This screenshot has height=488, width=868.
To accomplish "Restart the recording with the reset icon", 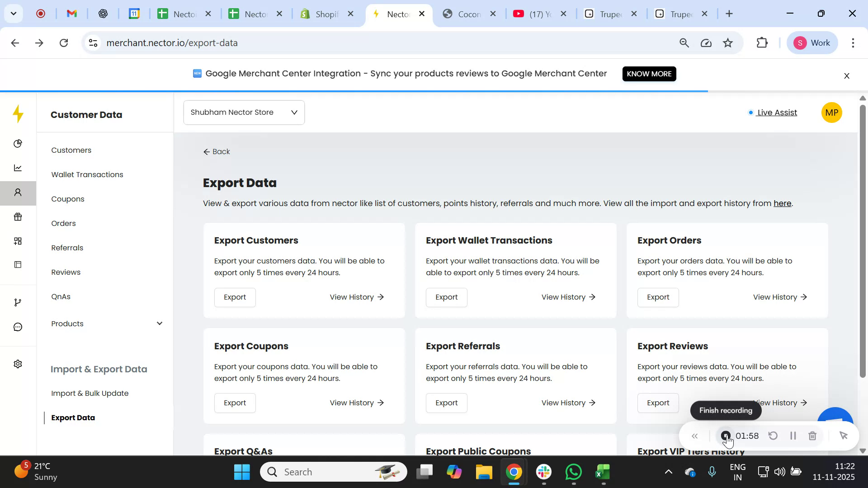I will click(x=773, y=436).
